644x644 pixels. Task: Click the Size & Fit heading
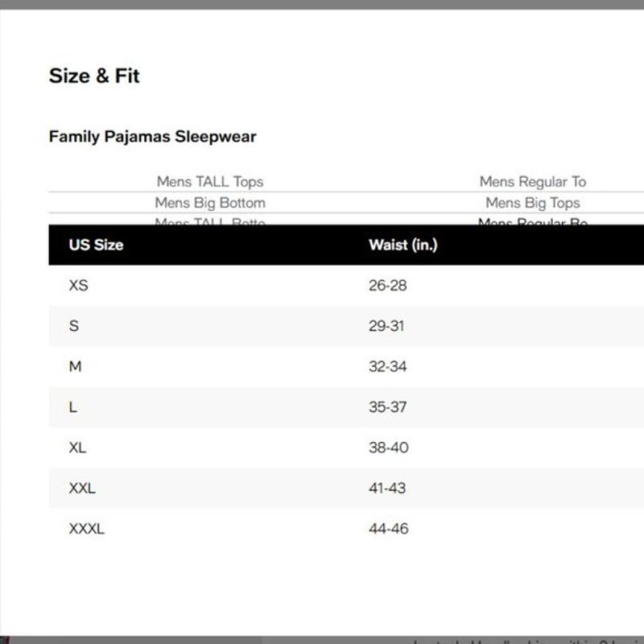pos(94,76)
